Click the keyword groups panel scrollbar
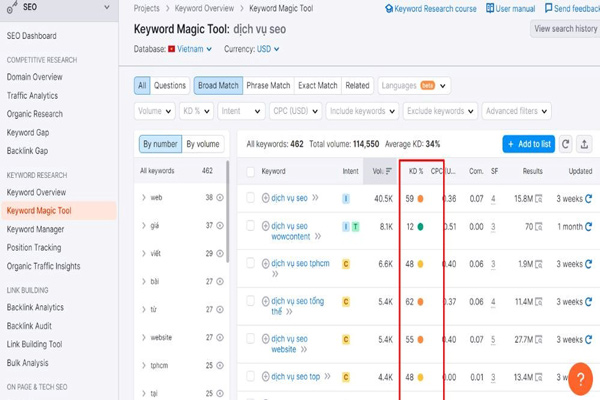Image resolution: width=600 pixels, height=400 pixels. coord(228,212)
